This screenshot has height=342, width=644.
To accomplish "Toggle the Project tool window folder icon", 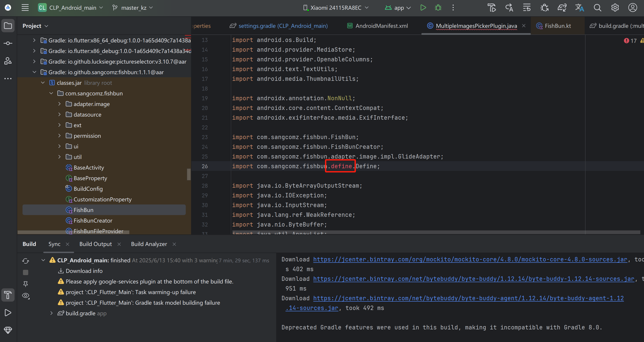I will (8, 26).
